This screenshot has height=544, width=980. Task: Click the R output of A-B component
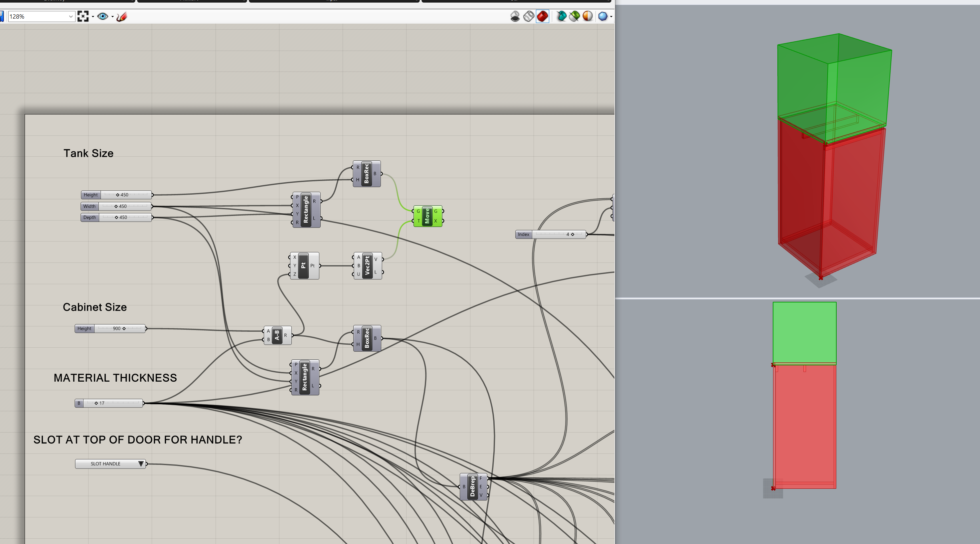click(286, 335)
